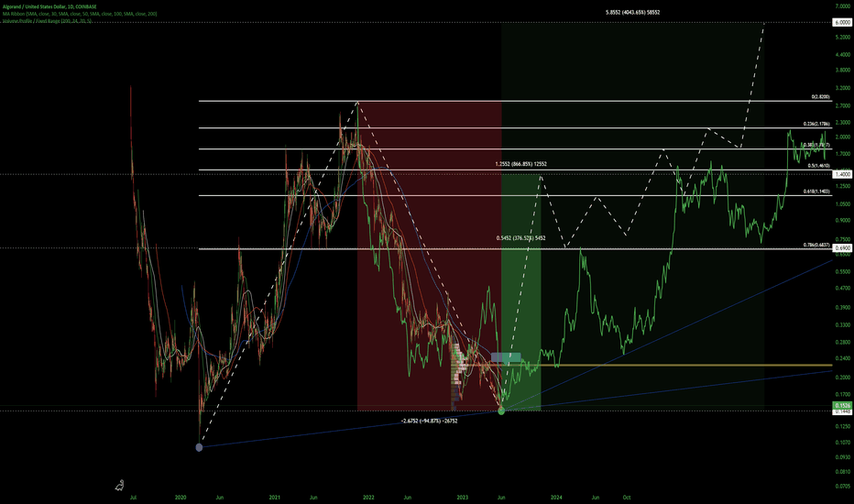Click the 2024 label on time axis
Screen dimensions: 854x504
click(x=556, y=498)
